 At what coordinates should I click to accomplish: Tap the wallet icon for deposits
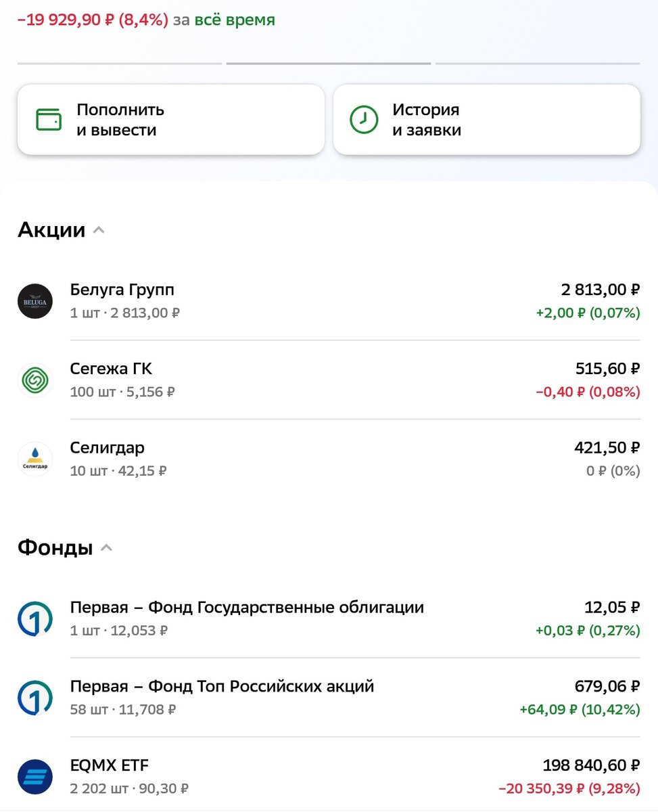pos(49,120)
